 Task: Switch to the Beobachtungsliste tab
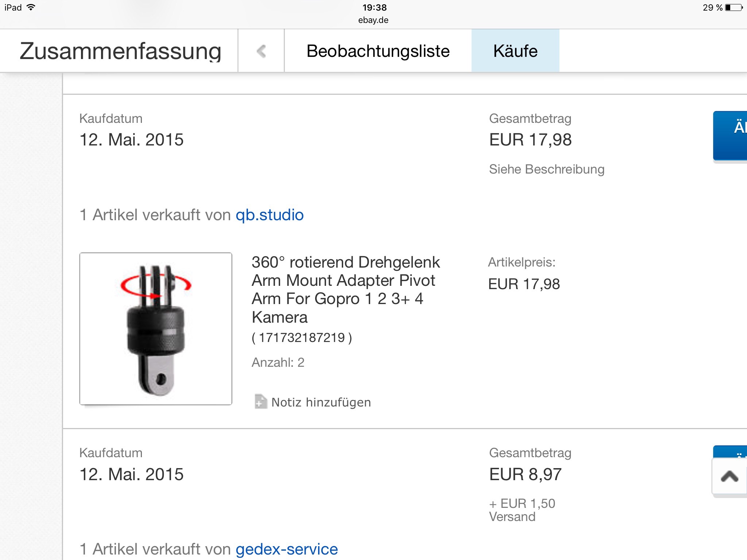[378, 51]
